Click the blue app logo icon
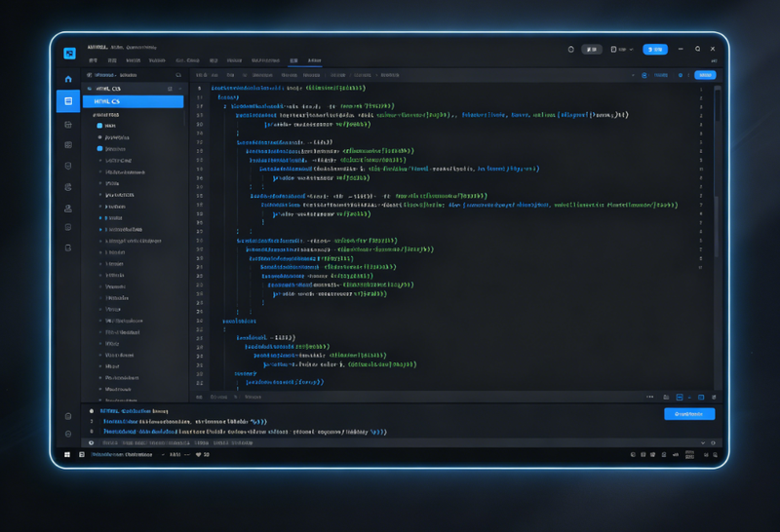The height and width of the screenshot is (532, 780). pyautogui.click(x=69, y=54)
